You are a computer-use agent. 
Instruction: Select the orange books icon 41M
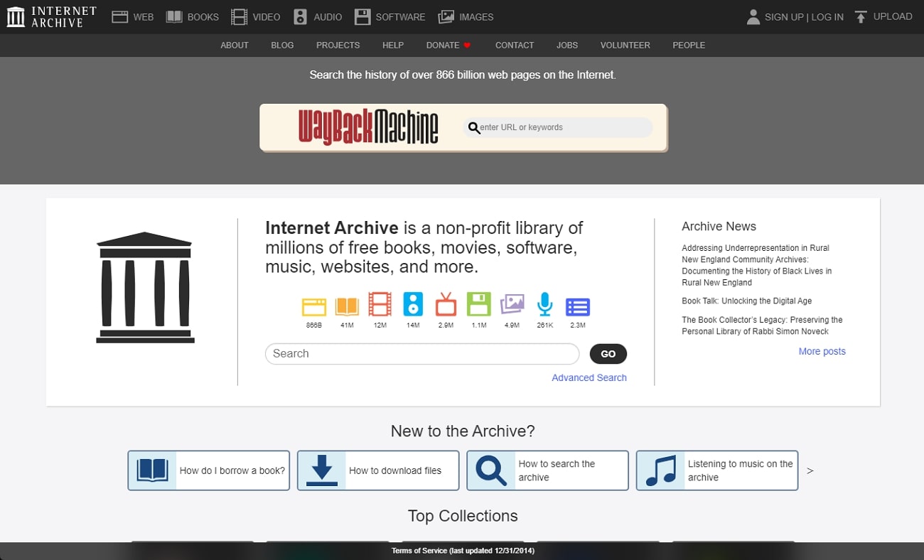347,306
